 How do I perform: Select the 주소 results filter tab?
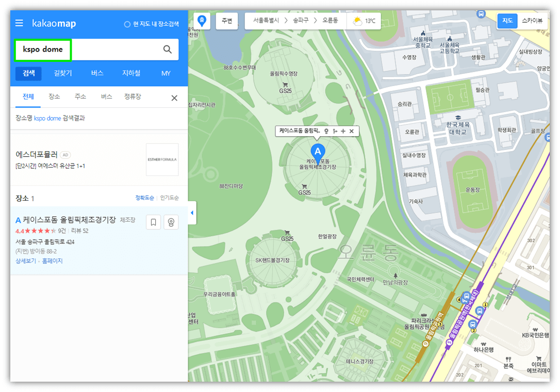pyautogui.click(x=80, y=96)
